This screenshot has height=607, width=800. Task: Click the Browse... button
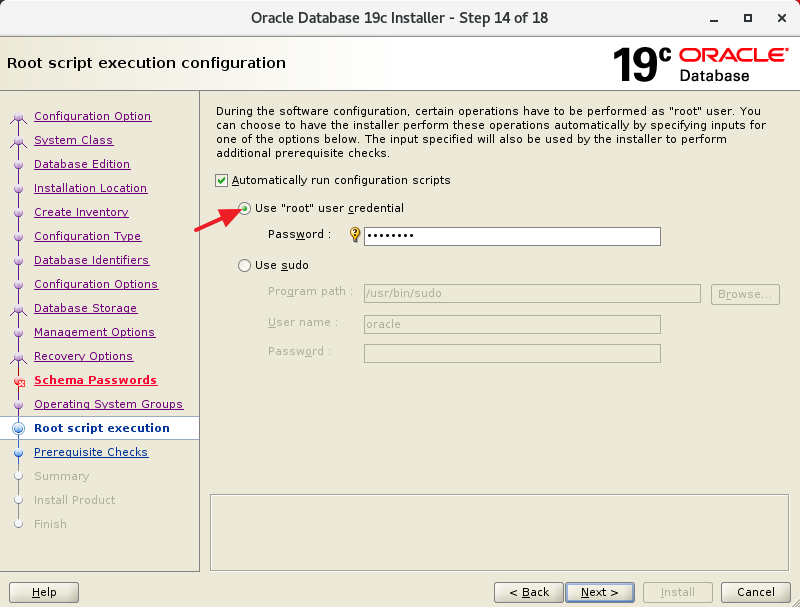(745, 294)
